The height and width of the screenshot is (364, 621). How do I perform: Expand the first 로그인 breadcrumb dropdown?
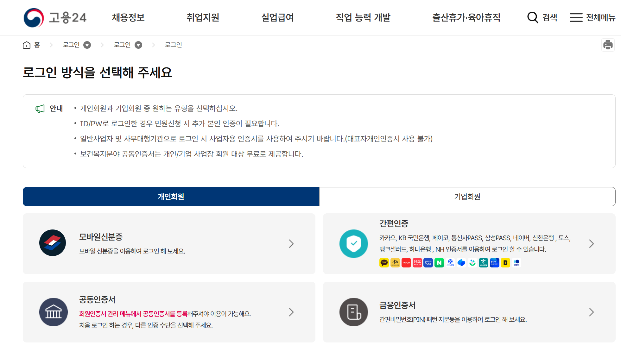pyautogui.click(x=87, y=45)
